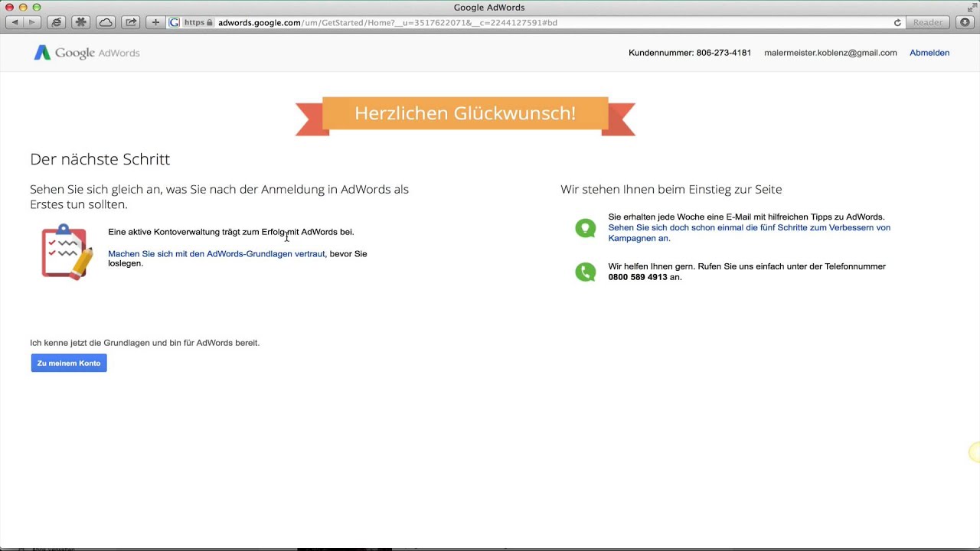Click the clipboard checklist illustration
This screenshot has height=551, width=980.
click(67, 252)
